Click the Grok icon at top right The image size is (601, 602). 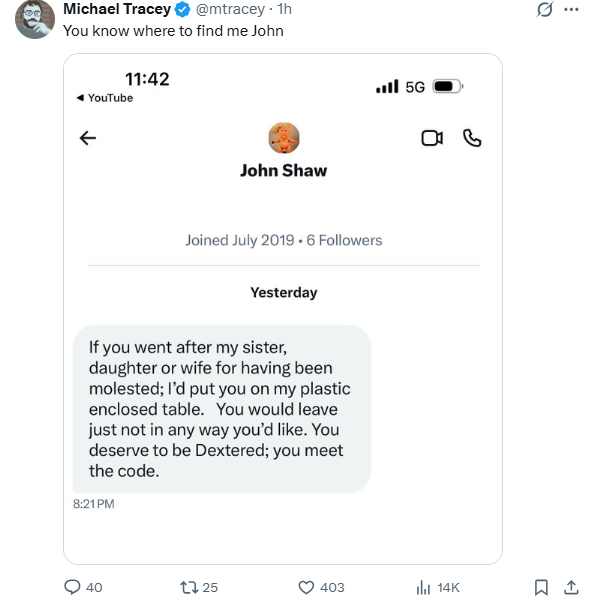coord(545,10)
